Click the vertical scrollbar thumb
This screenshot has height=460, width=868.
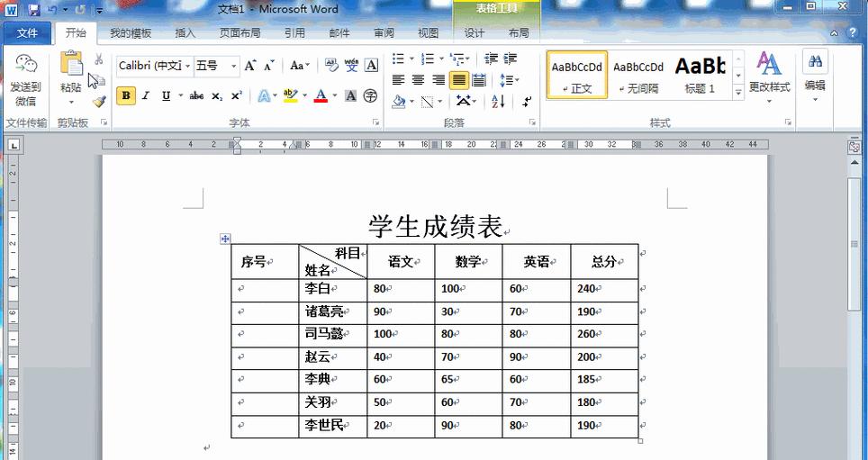point(854,244)
